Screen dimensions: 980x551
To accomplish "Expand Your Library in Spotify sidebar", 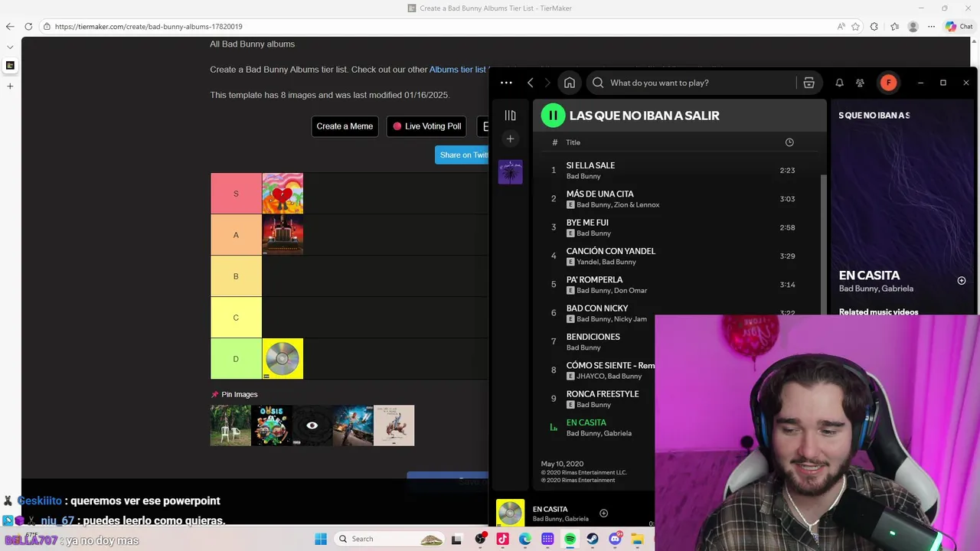I will 510,116.
